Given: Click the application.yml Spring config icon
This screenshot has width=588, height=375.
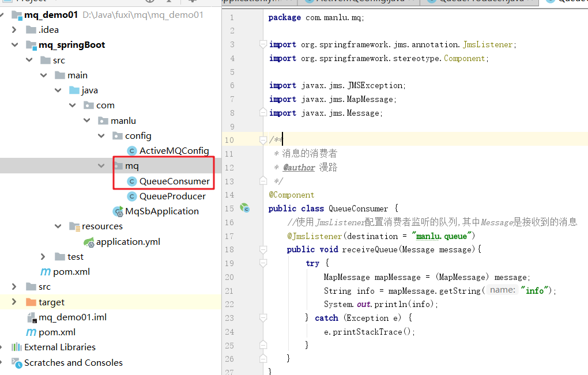Looking at the screenshot, I should point(89,241).
